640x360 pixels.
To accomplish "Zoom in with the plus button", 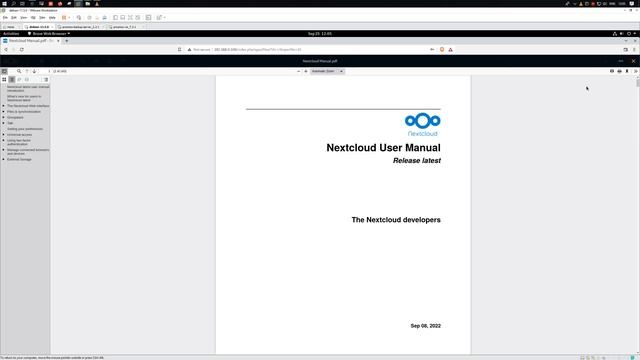I will (306, 71).
